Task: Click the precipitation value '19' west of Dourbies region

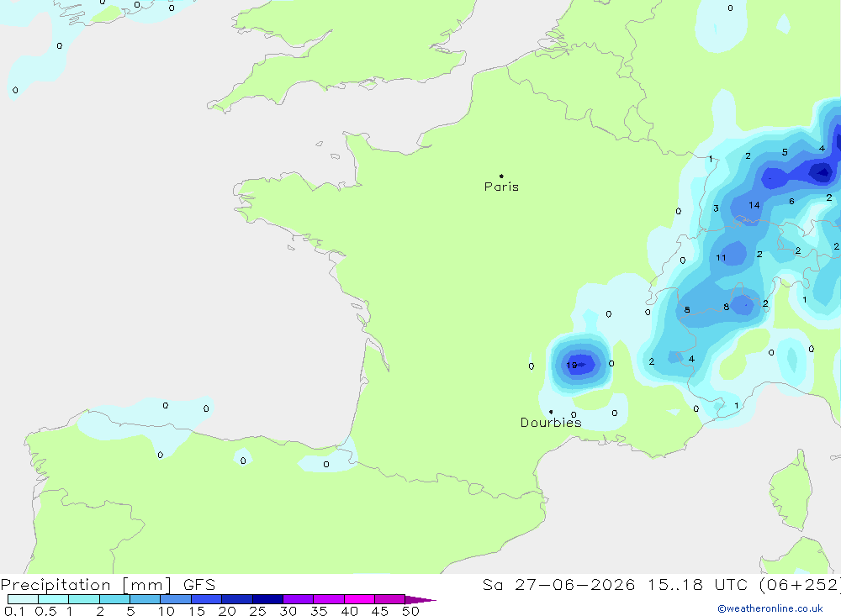Action: [572, 365]
